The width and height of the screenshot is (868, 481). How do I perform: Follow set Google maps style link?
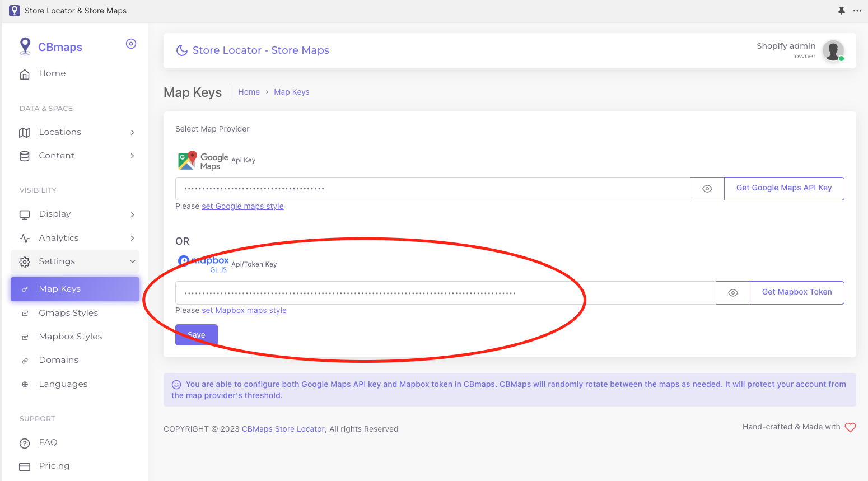[x=242, y=206]
